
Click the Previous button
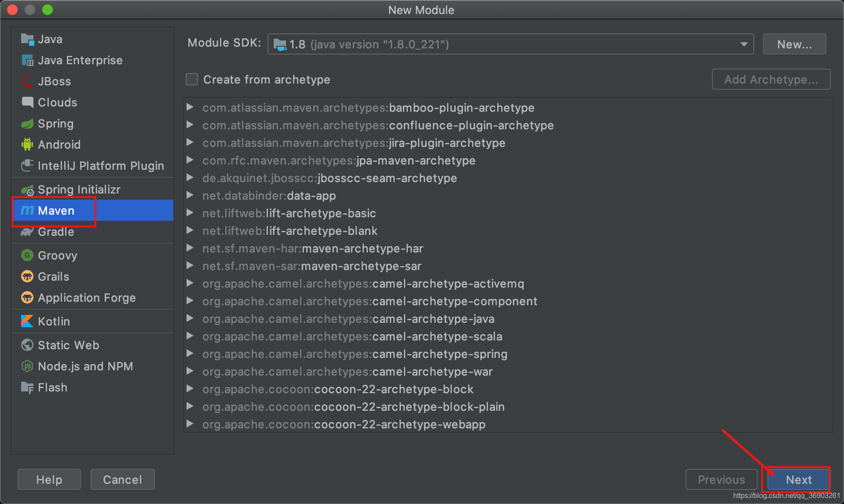[x=721, y=479]
